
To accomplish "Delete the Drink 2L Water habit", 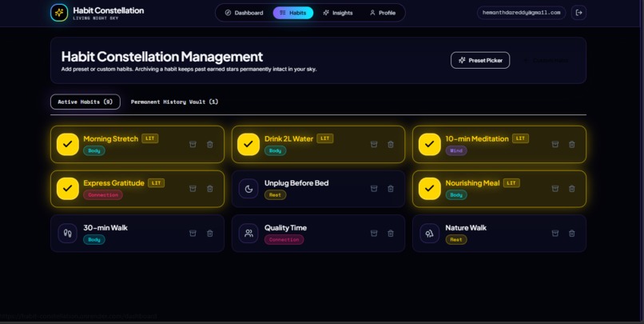I will [x=391, y=144].
